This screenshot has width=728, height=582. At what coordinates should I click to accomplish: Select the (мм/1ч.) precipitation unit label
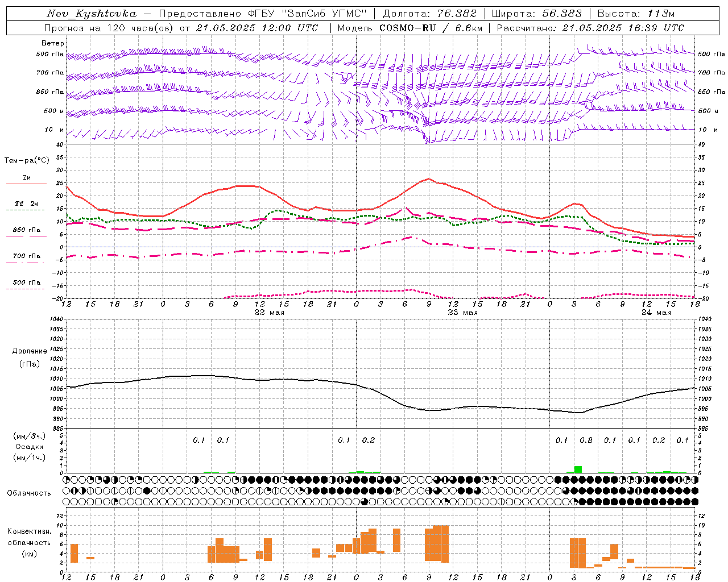click(29, 458)
